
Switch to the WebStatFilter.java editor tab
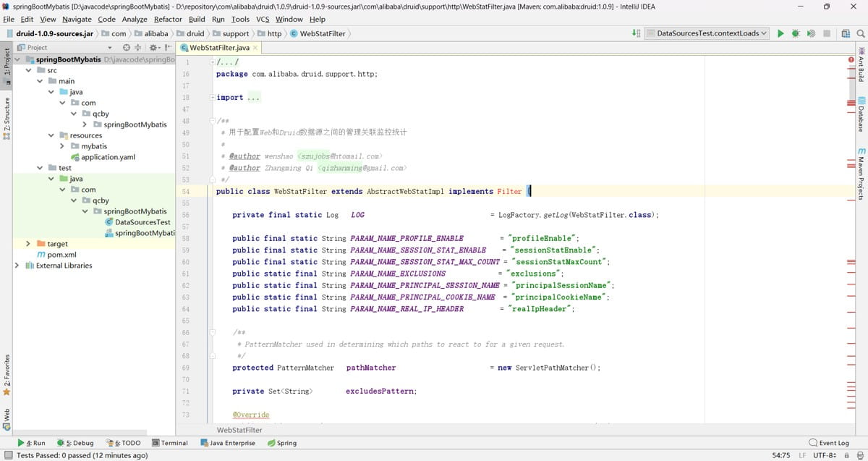coord(219,48)
